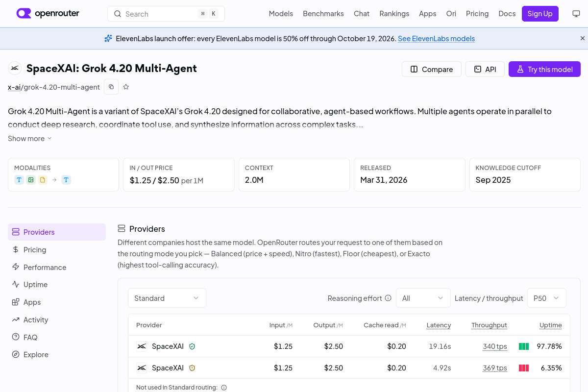
Task: Click the 369 tps throughput value
Action: click(x=495, y=368)
